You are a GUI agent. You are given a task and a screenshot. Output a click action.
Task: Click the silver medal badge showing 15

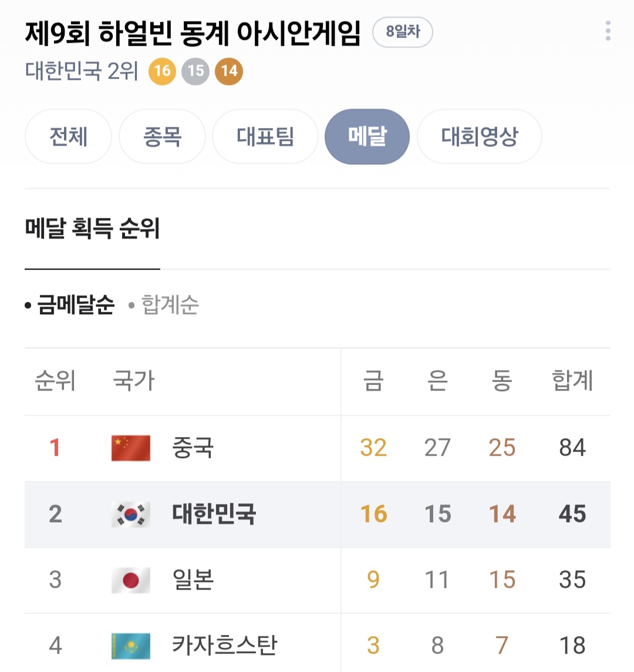(195, 72)
